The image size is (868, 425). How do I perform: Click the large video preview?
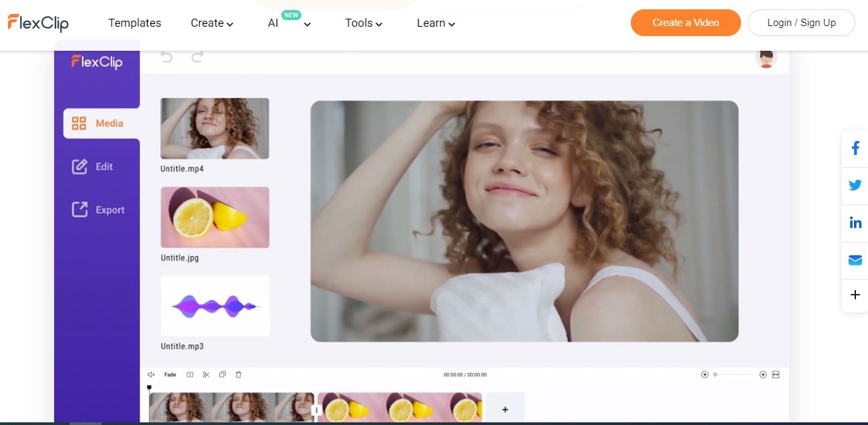tap(525, 221)
